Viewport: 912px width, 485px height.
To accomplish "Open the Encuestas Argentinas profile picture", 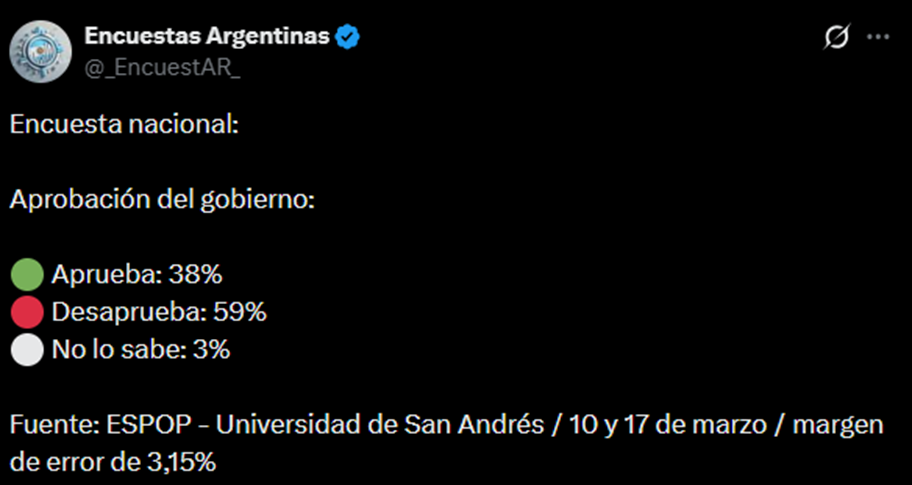I will pos(40,50).
